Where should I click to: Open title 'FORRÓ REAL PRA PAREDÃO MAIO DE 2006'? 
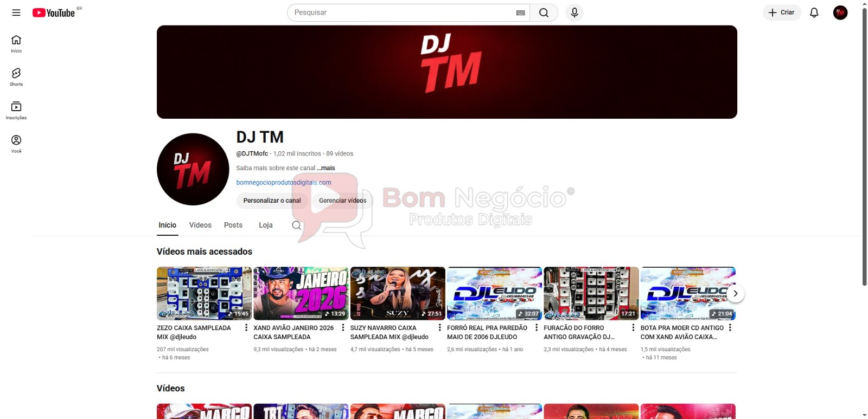487,332
